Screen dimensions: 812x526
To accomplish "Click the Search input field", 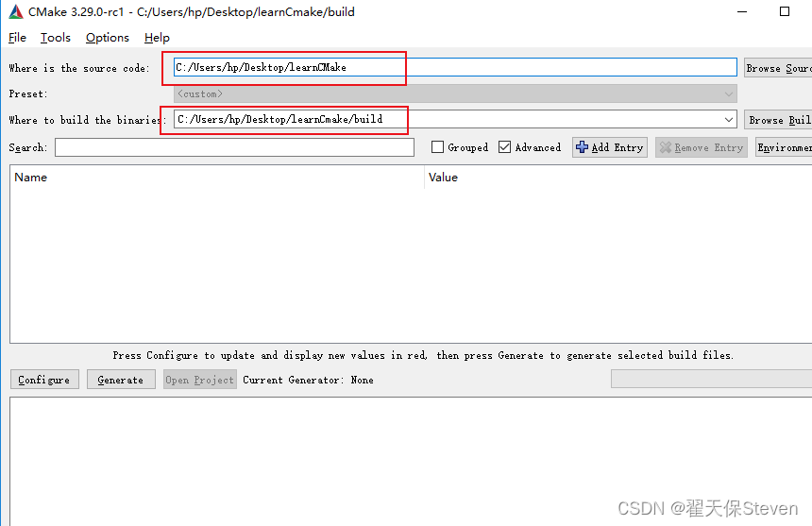I will point(234,147).
